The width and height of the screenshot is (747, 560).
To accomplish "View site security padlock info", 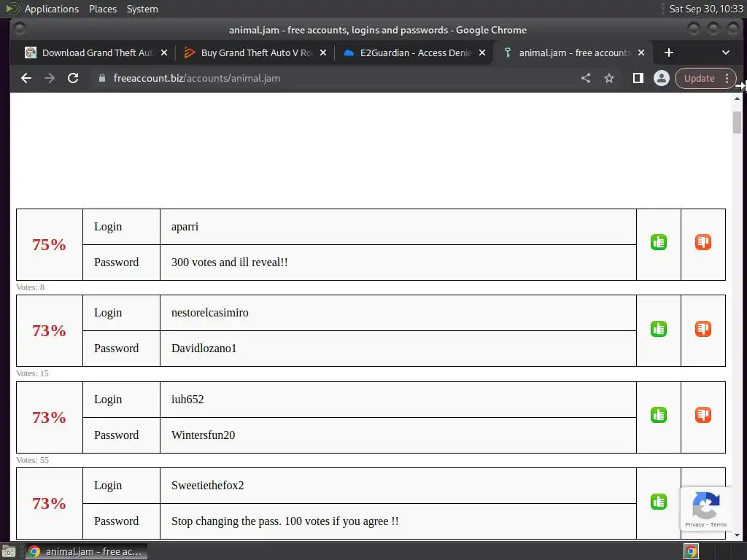I will (101, 78).
